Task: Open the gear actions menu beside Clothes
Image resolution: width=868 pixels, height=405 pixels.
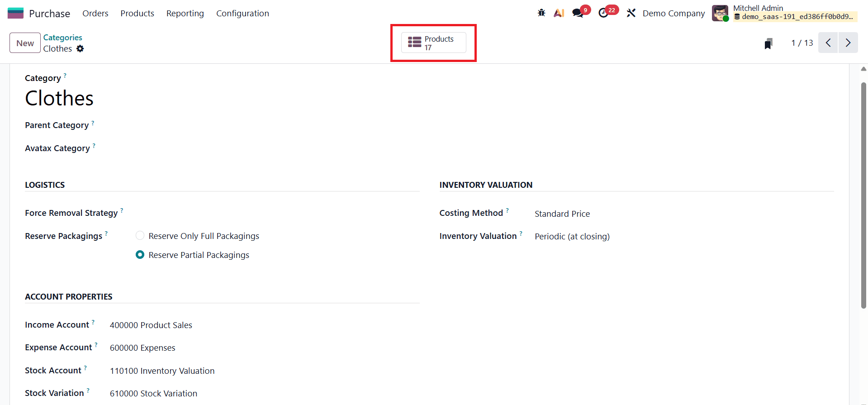Action: click(80, 49)
